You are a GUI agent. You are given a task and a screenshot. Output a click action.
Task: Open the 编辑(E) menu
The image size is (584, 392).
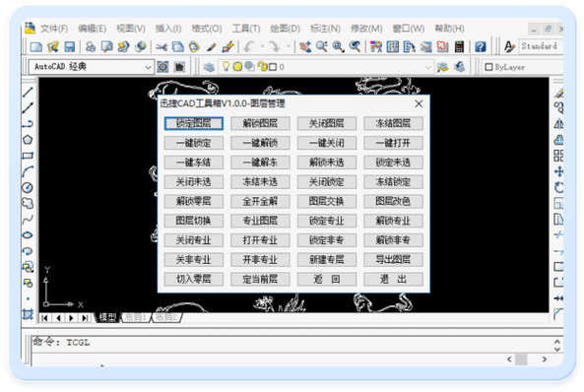93,29
